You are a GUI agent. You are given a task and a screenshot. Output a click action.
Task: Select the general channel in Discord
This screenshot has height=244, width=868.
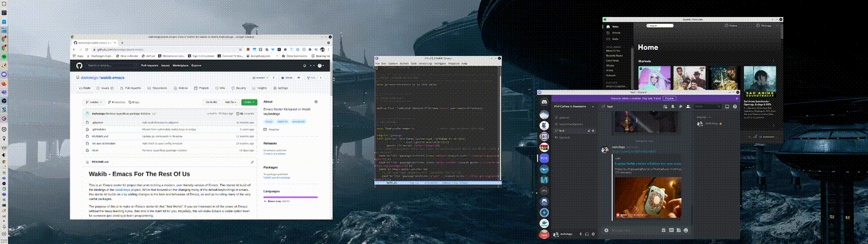(576, 117)
